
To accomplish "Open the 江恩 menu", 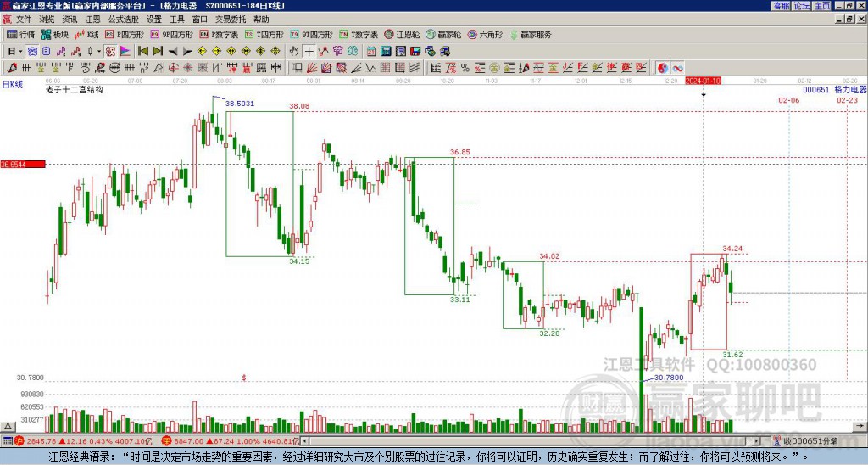I will point(92,20).
